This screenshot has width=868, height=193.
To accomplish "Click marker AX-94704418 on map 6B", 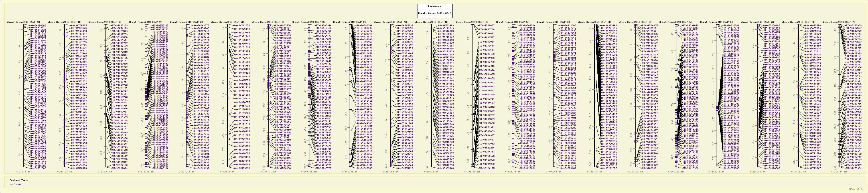I will 690,25.
